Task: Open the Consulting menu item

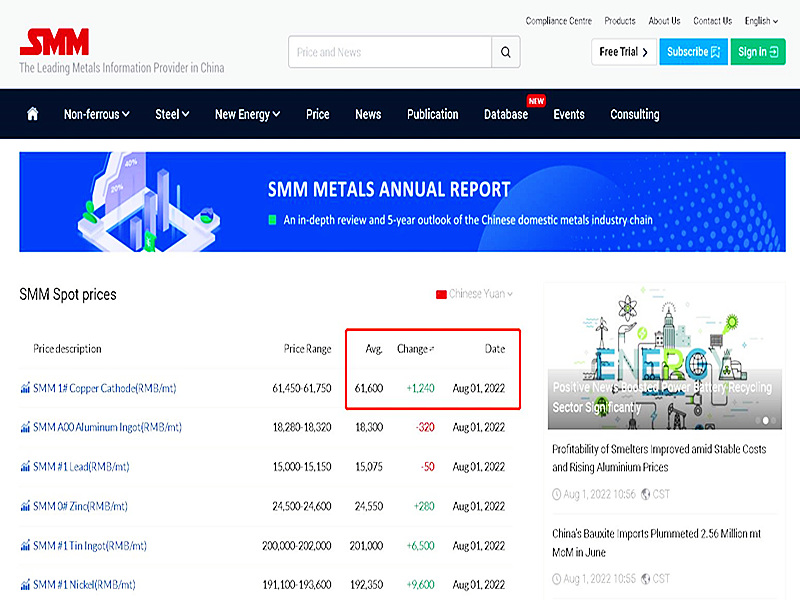Action: pyautogui.click(x=635, y=114)
